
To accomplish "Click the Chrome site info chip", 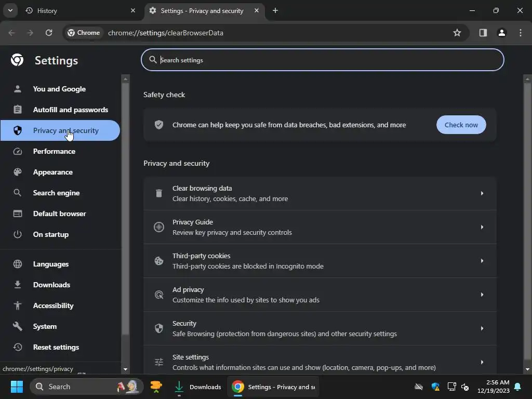I will (84, 33).
